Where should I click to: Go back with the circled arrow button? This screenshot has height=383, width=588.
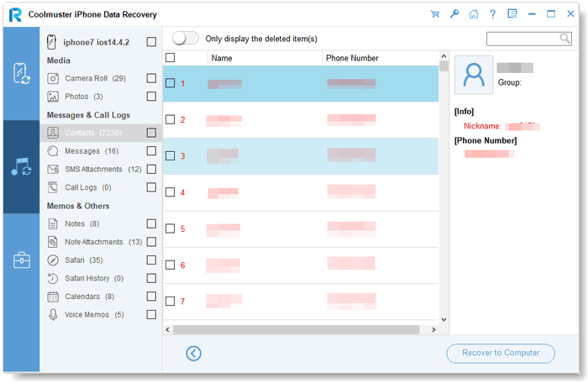(x=193, y=354)
